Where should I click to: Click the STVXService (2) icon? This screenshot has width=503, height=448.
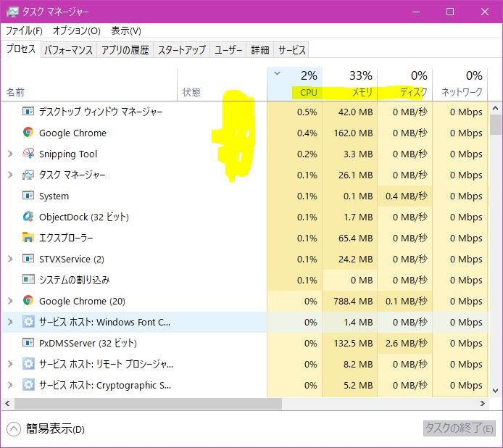pyautogui.click(x=28, y=258)
